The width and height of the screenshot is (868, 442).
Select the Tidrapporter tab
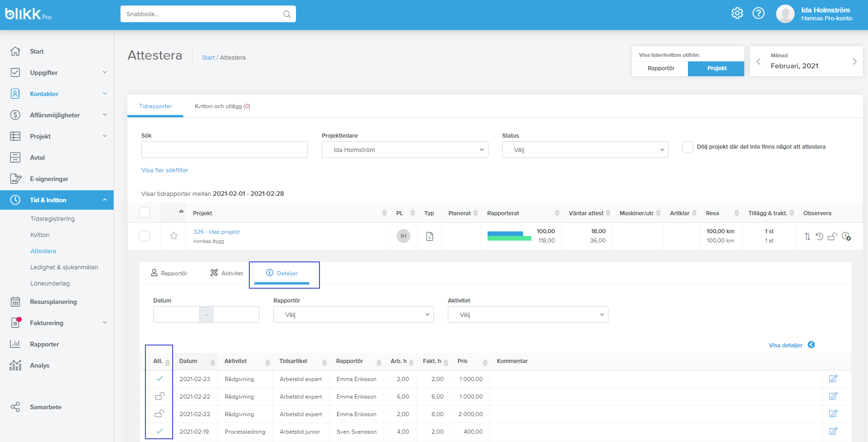click(155, 106)
